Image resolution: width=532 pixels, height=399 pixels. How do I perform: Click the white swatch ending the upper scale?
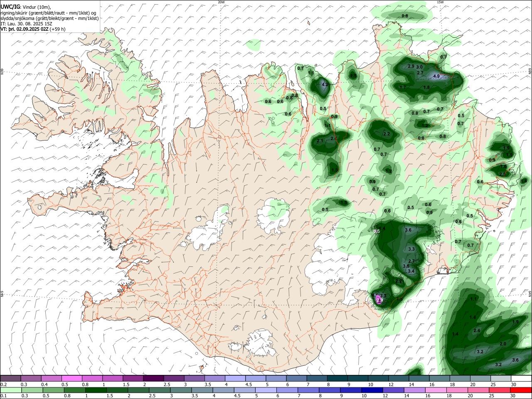[x=522, y=379]
